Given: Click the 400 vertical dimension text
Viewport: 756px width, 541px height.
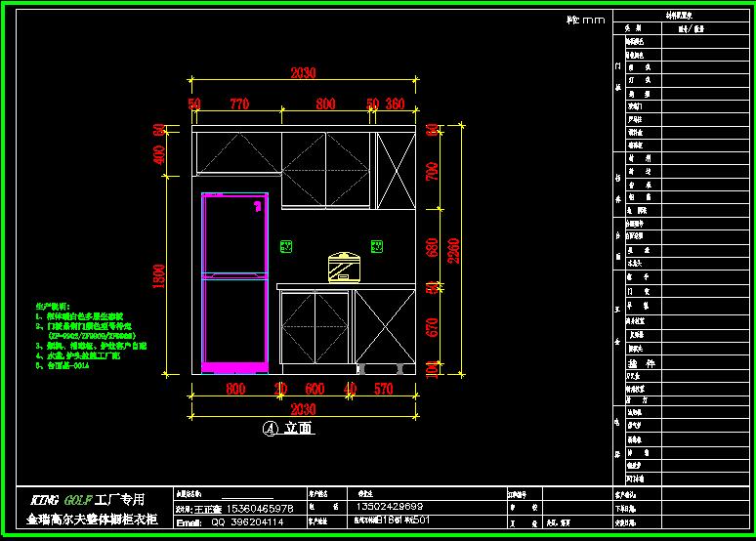Looking at the screenshot, I should 159,154.
